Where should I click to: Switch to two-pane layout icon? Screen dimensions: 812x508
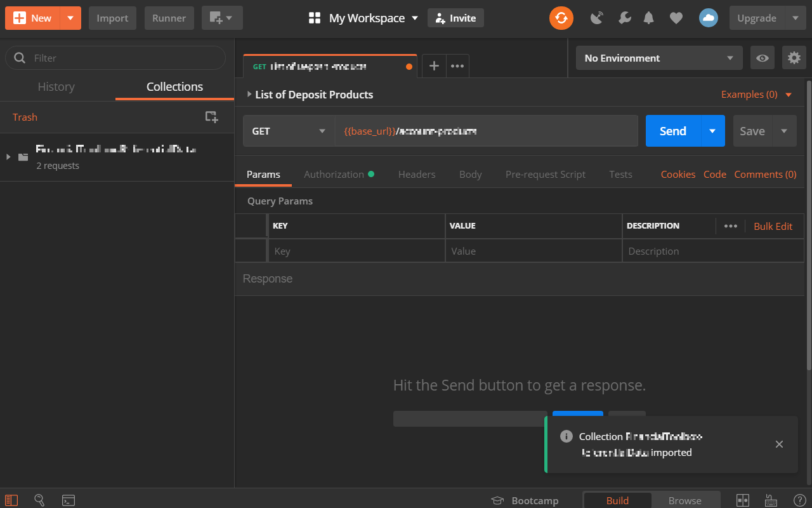[x=743, y=500]
